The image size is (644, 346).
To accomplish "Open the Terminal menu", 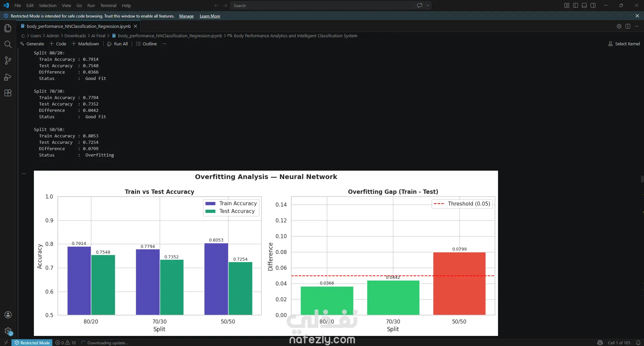I will point(108,5).
